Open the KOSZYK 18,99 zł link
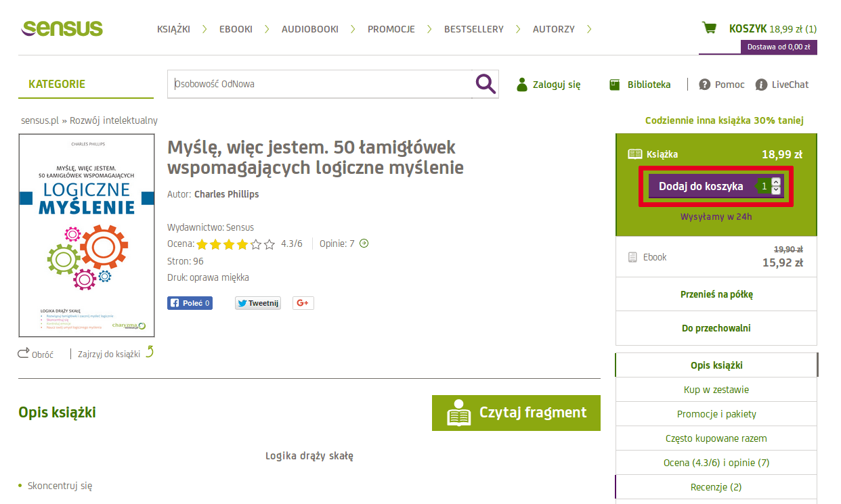Screen dimensions: 841x504 click(x=773, y=28)
